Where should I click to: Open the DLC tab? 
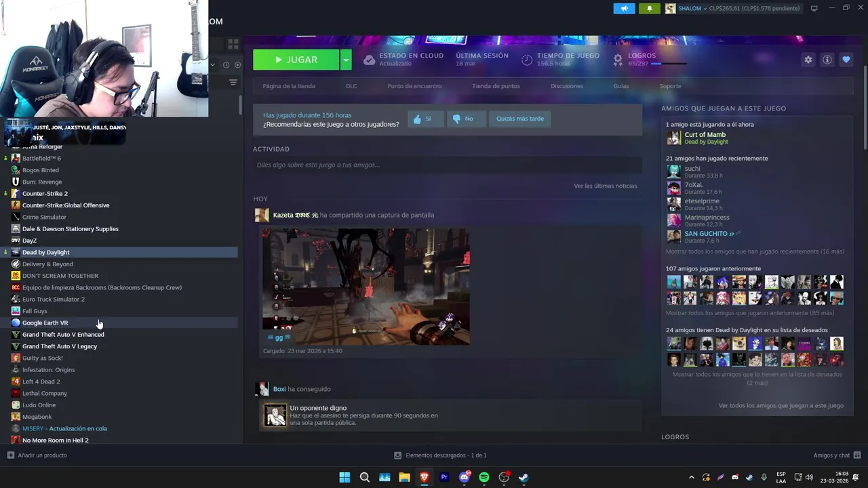(351, 86)
